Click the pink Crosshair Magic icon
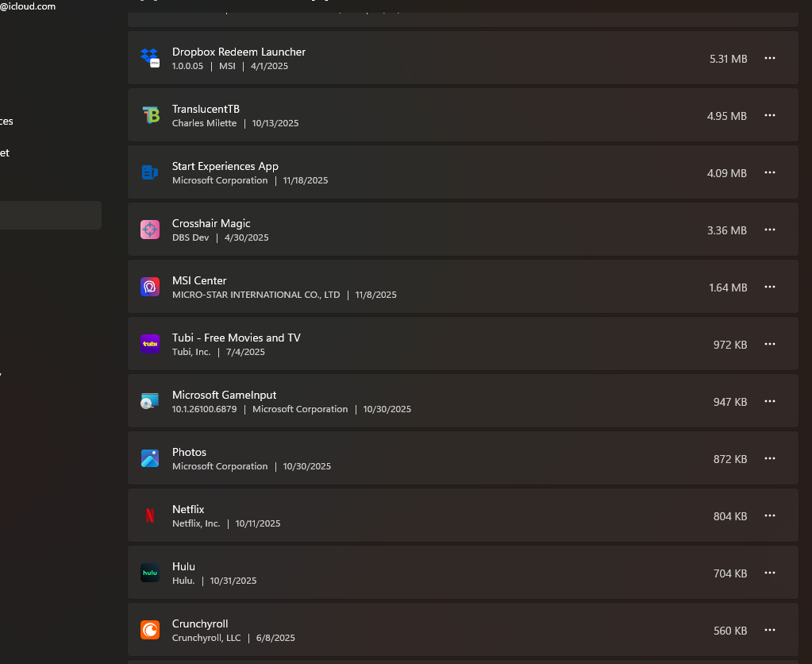This screenshot has height=664, width=812. pos(150,230)
